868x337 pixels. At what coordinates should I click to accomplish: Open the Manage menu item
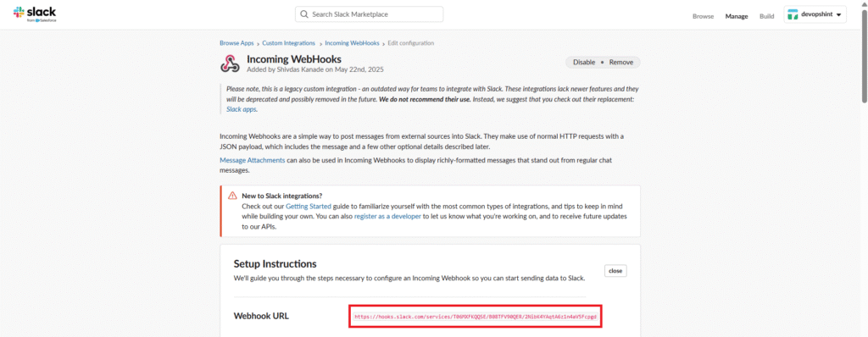tap(737, 16)
